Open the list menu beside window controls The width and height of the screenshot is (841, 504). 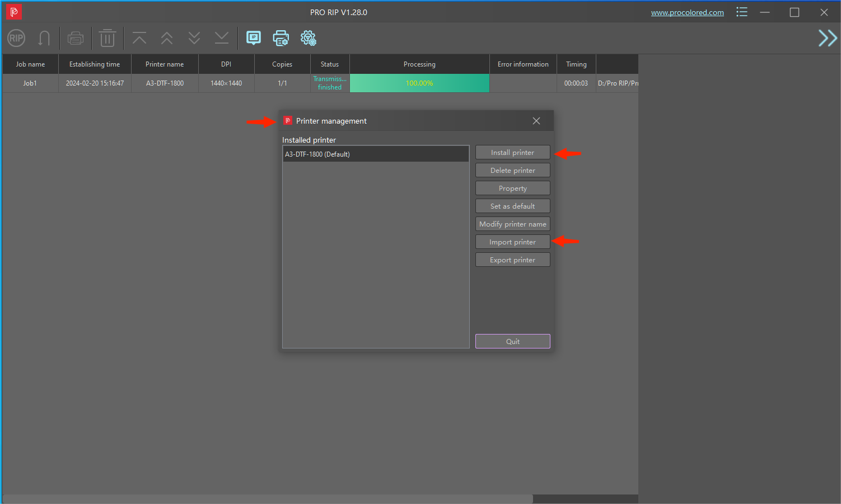tap(741, 12)
